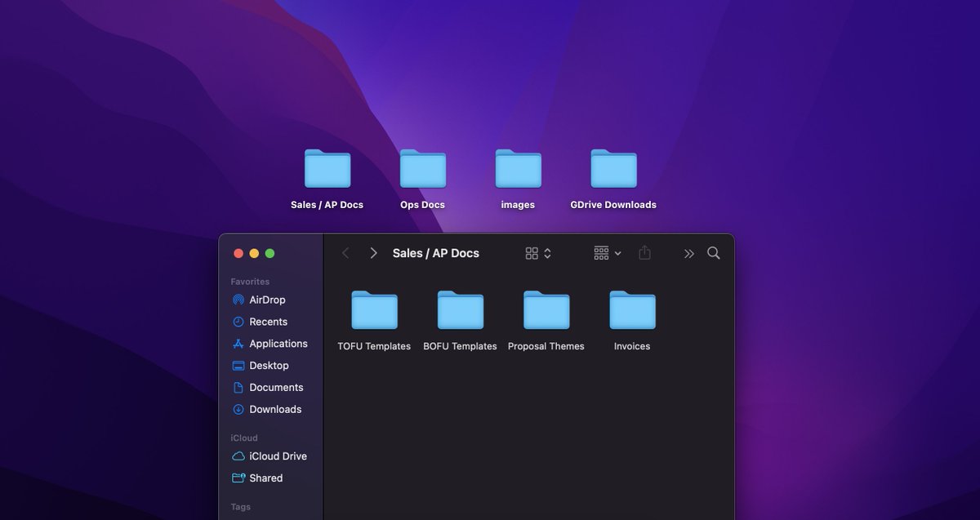Open the Group By dropdown in toolbar

coord(608,253)
